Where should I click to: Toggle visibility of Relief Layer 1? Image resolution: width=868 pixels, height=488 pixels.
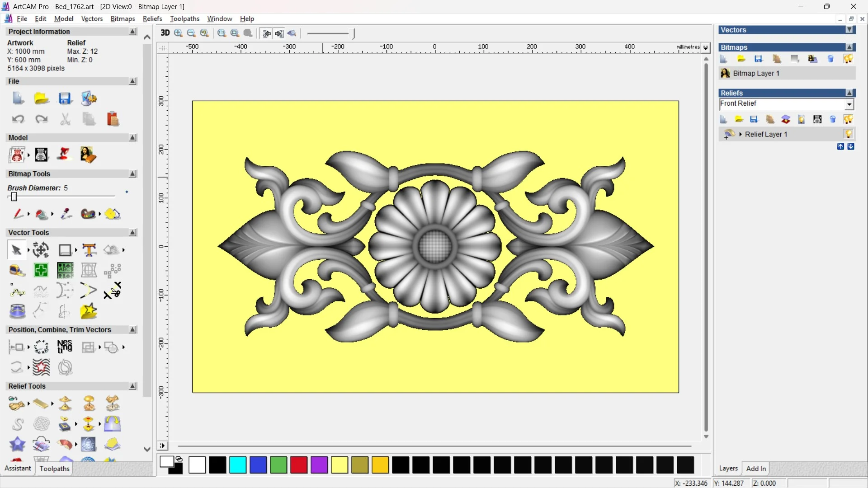point(848,134)
